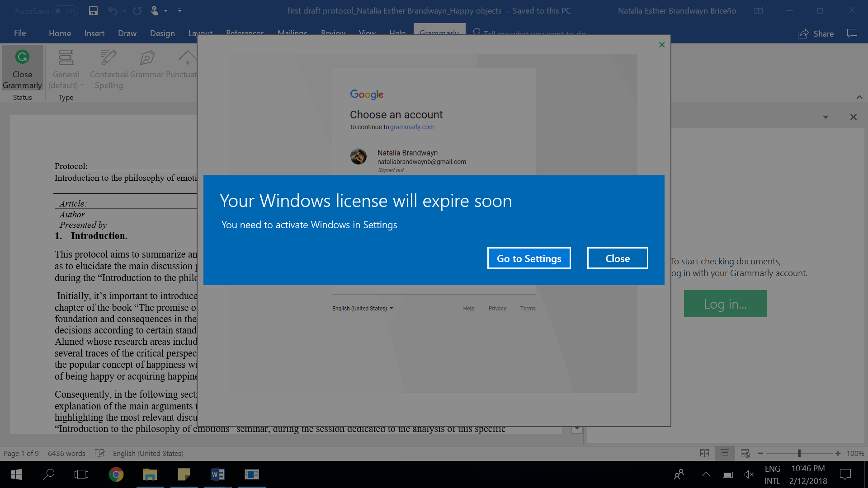Open Google Privacy link
Screen dimensions: 868x488
click(497, 308)
